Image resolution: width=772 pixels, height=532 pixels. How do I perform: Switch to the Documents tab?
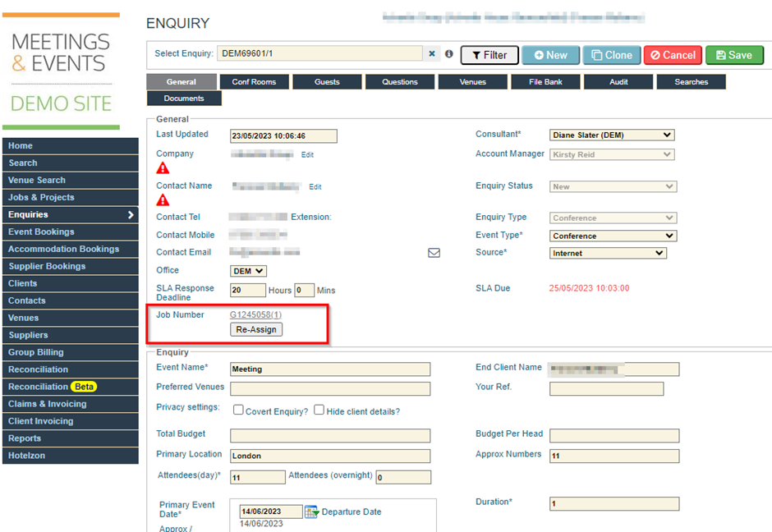184,99
